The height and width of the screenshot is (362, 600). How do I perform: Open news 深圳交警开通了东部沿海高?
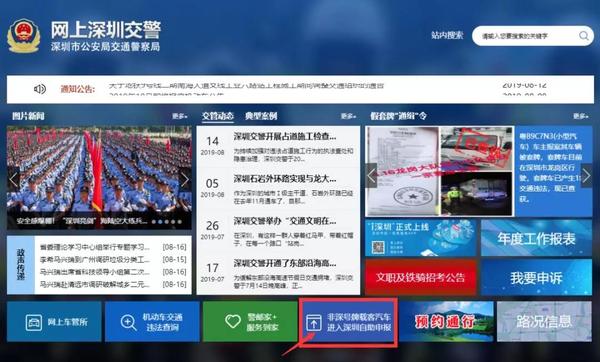285,263
